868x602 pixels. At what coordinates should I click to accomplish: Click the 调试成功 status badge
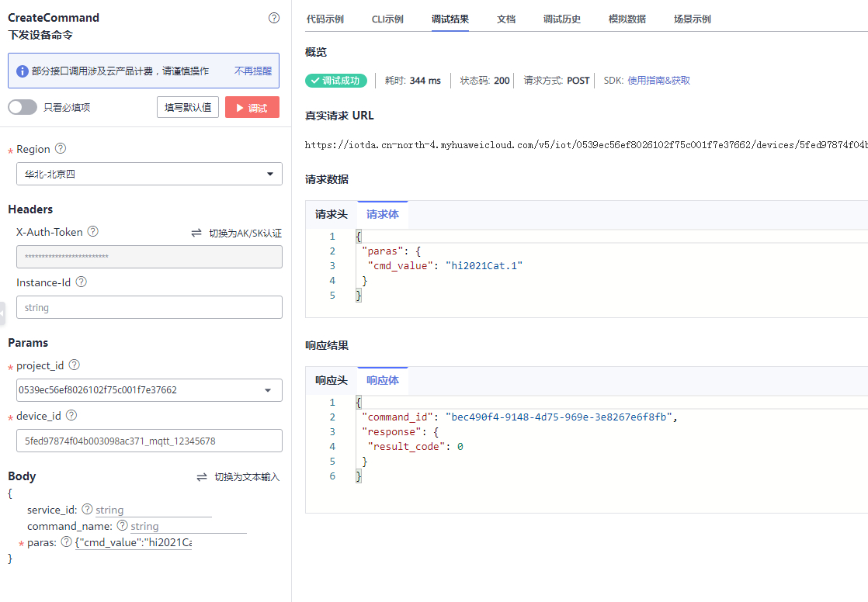click(x=336, y=81)
